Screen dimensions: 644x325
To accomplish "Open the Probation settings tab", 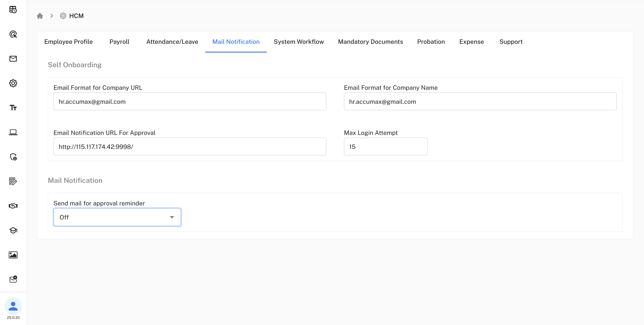I will click(x=431, y=42).
